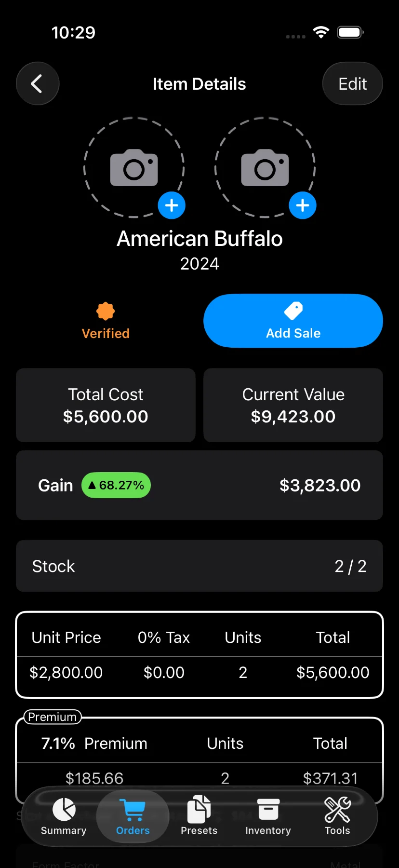Open the Current Value card
Screen dimensions: 399x868
pos(293,405)
